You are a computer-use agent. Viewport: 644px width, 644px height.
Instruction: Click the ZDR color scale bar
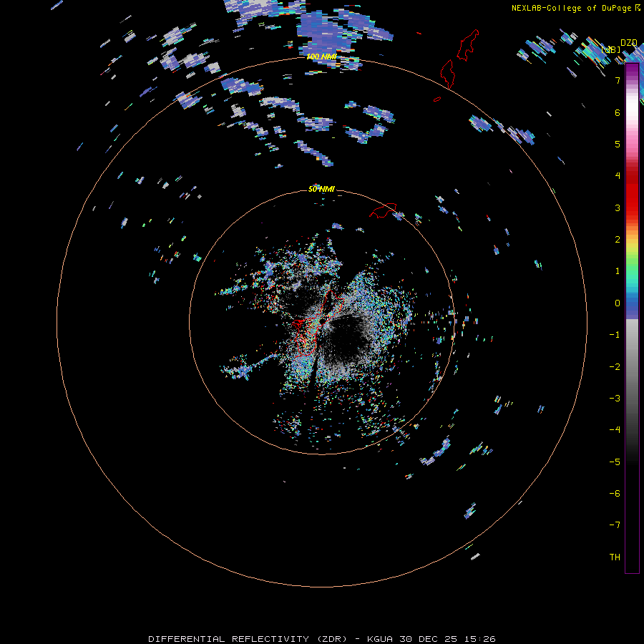[632, 318]
